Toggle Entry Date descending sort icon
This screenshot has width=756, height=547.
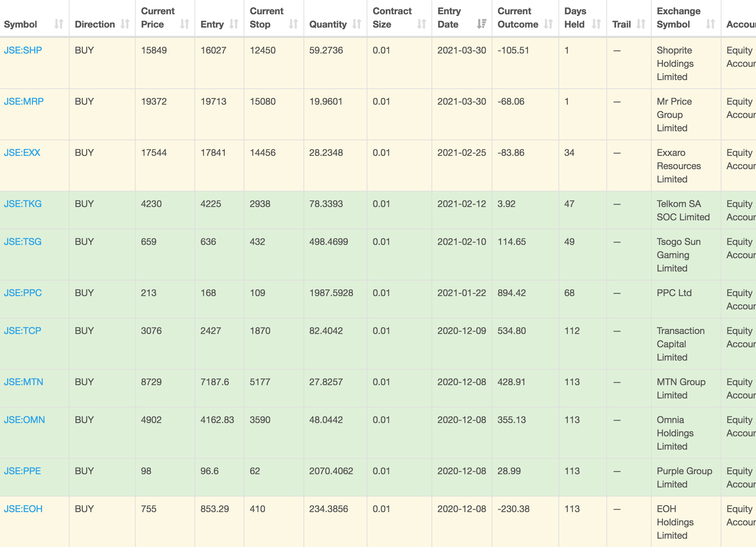pyautogui.click(x=482, y=24)
